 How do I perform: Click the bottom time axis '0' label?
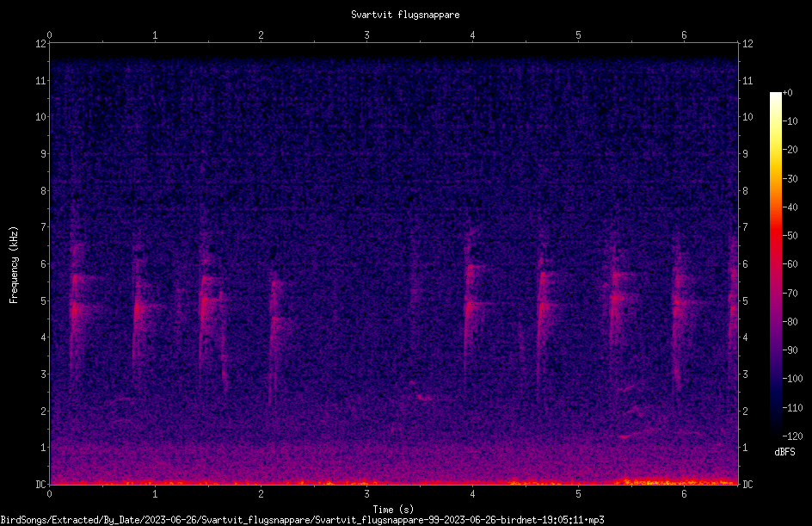click(49, 494)
